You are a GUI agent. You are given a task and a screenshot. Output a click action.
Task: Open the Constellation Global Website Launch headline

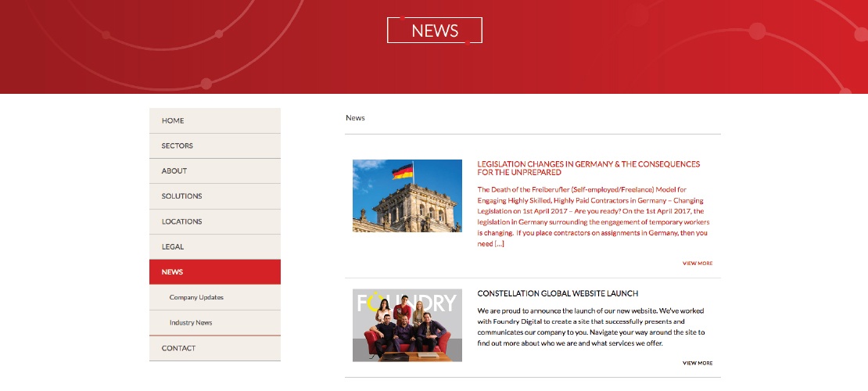coord(558,293)
